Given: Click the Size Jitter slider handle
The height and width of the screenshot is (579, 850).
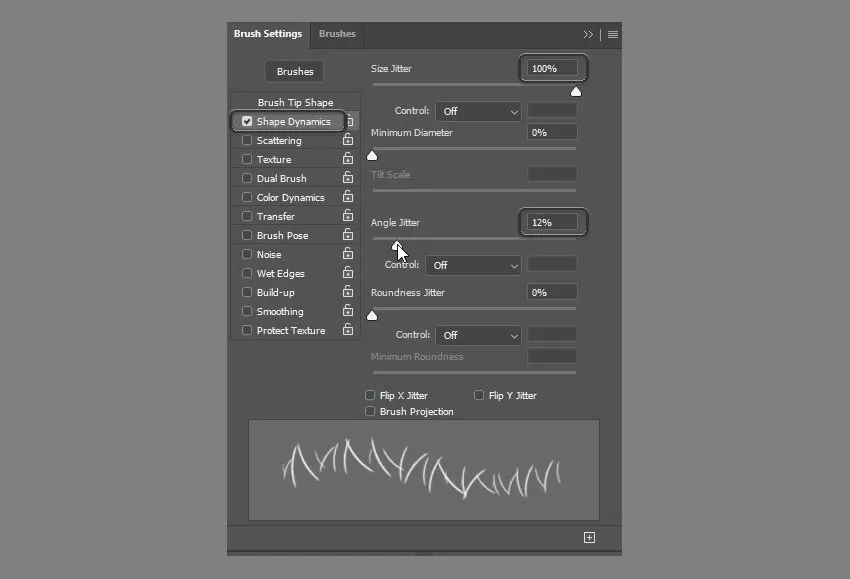Looking at the screenshot, I should (x=576, y=92).
